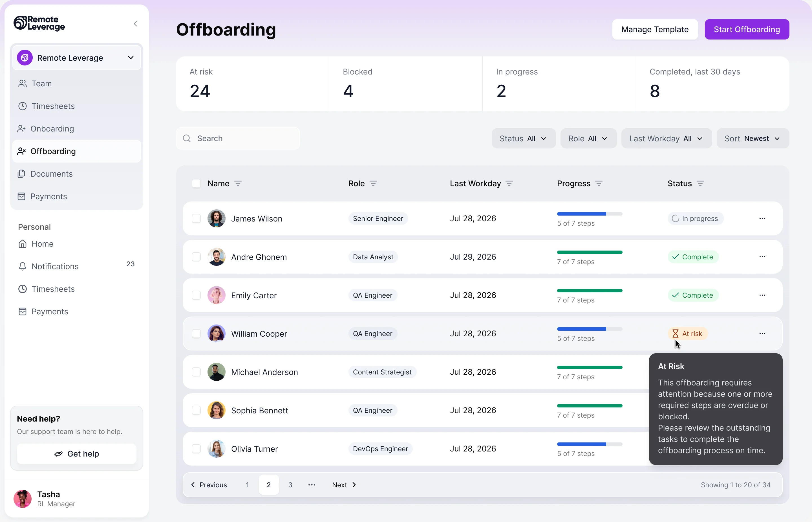This screenshot has height=522, width=812.
Task: Click the Manage Template button
Action: point(655,30)
